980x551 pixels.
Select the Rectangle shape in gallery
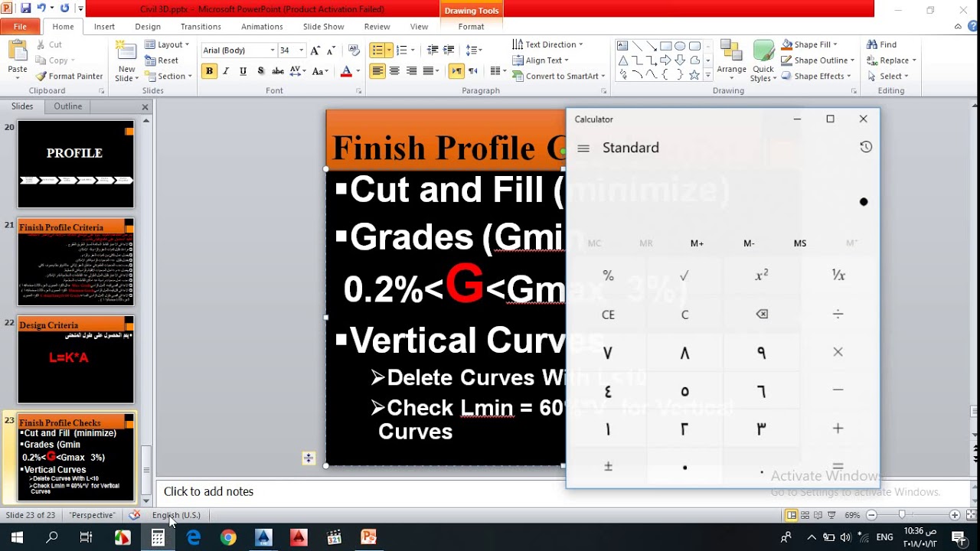point(666,46)
